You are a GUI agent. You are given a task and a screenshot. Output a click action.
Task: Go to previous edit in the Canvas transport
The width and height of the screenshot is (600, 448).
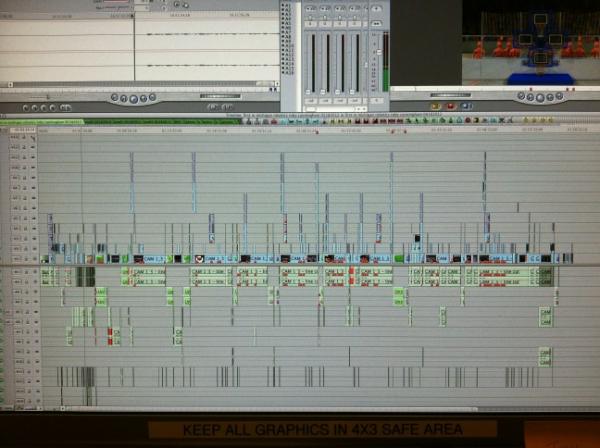(x=521, y=96)
